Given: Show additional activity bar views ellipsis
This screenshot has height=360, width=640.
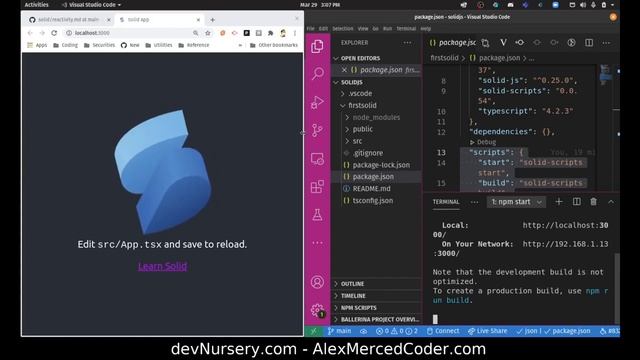Looking at the screenshot, I should 317,243.
